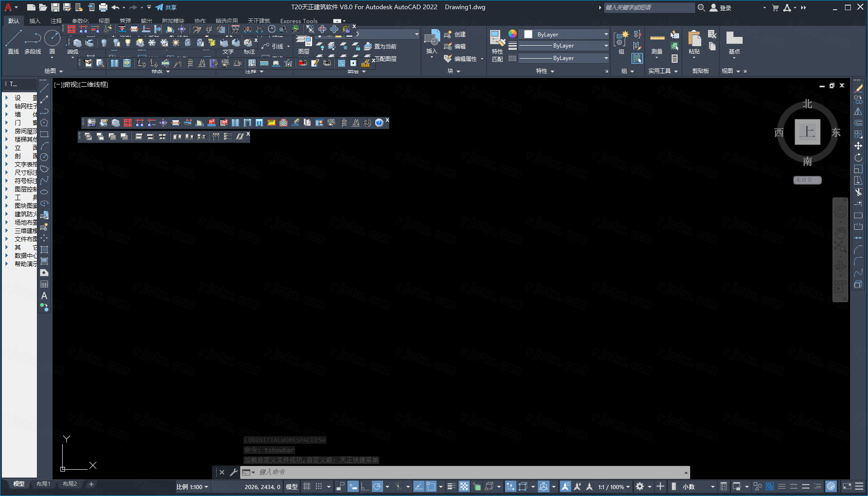The width and height of the screenshot is (868, 496).
Task: Click the wrench customize icon beside command line
Action: pyautogui.click(x=234, y=472)
